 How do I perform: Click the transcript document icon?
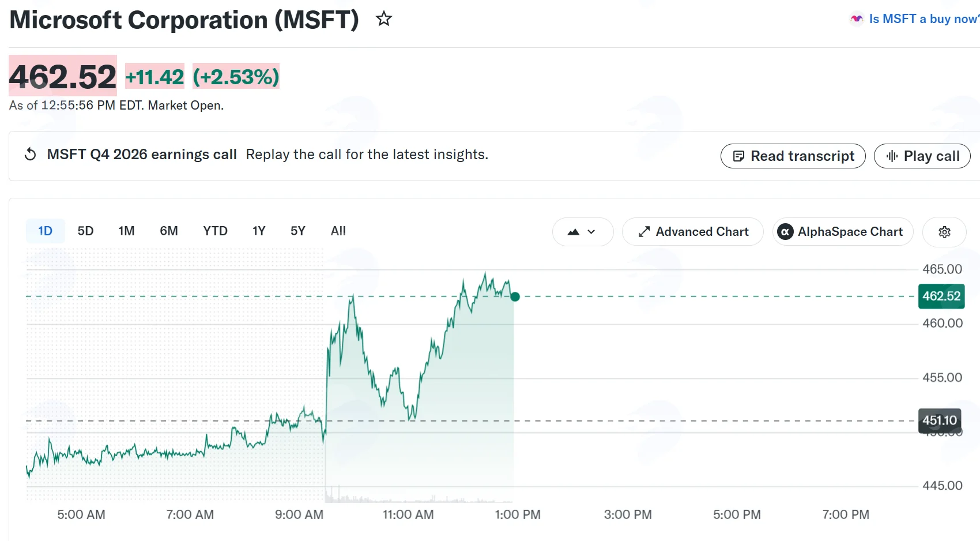click(x=738, y=156)
